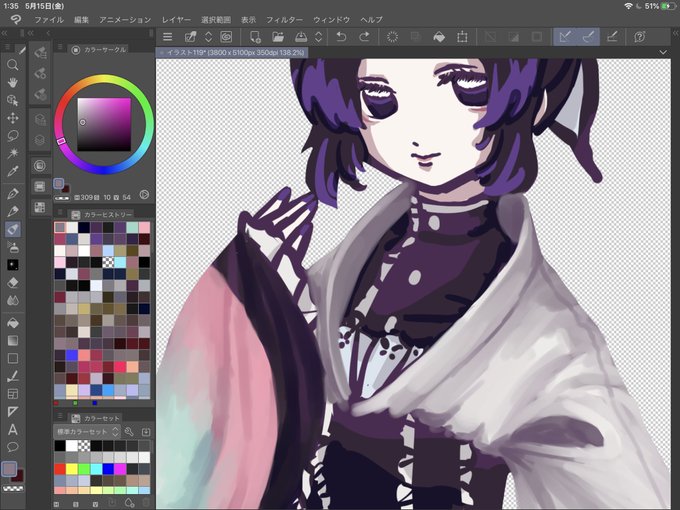The height and width of the screenshot is (510, 680).
Task: Open color set edit wrench icon
Action: 129,432
